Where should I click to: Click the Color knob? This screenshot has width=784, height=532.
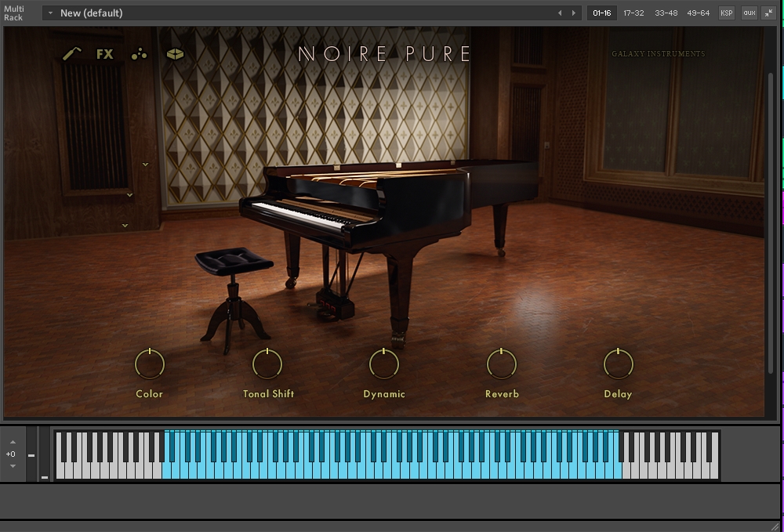pyautogui.click(x=150, y=364)
